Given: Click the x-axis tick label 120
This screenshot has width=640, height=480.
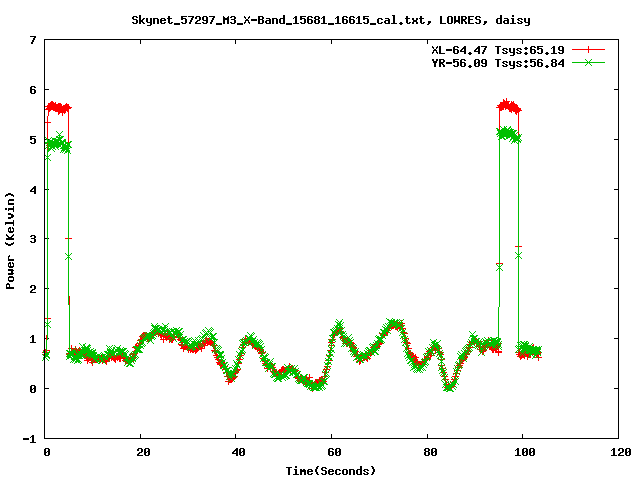Looking at the screenshot, I should 620,452.
